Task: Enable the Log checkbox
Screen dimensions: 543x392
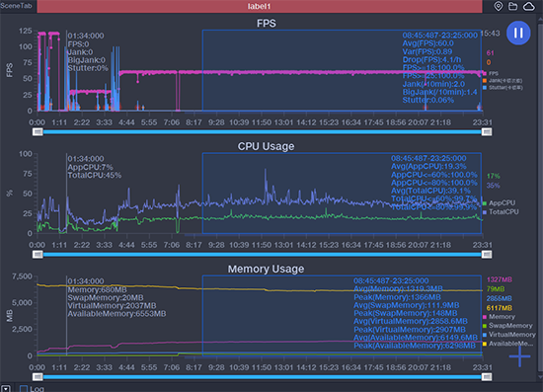Action: coord(24,388)
